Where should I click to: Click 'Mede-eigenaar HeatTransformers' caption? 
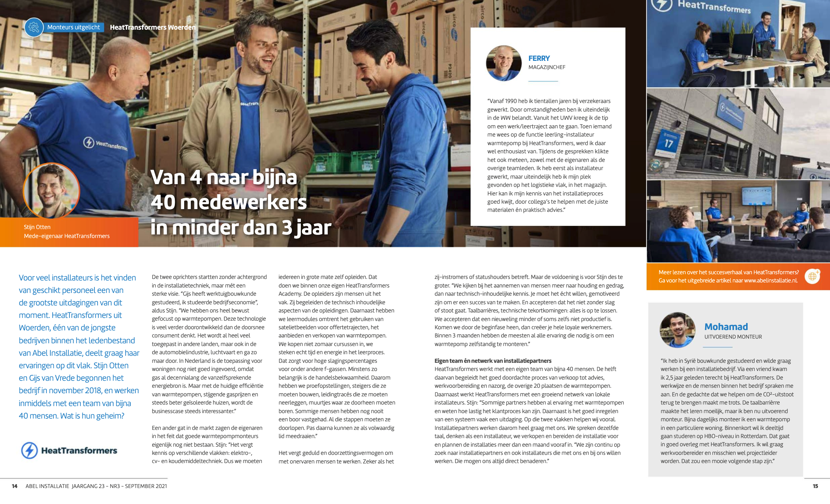(67, 236)
